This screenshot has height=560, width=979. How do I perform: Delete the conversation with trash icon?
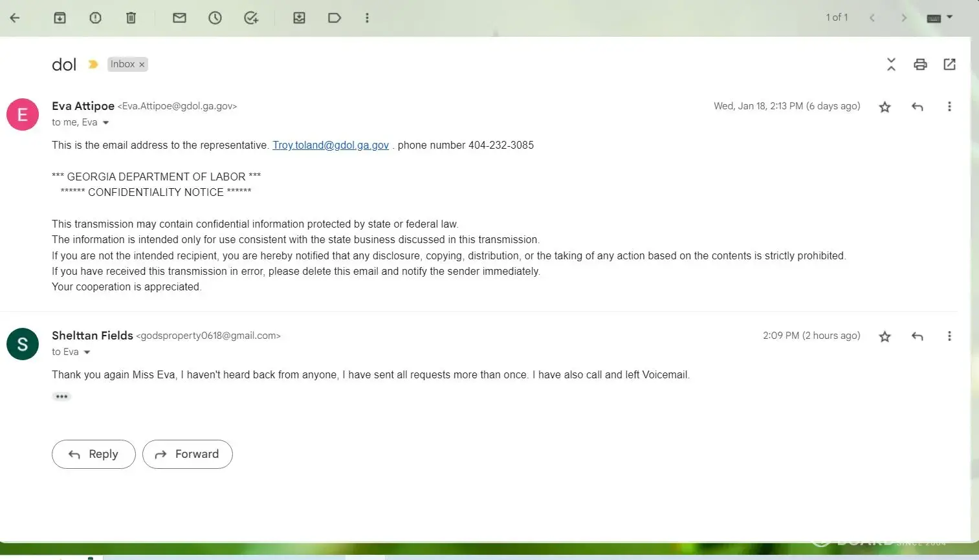pyautogui.click(x=131, y=18)
